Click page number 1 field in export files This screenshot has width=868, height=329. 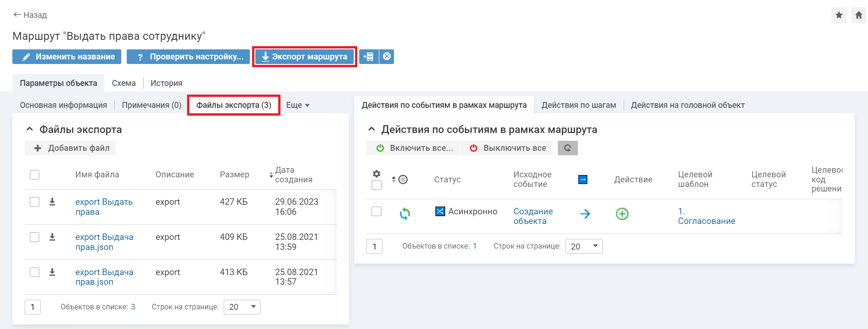[32, 307]
